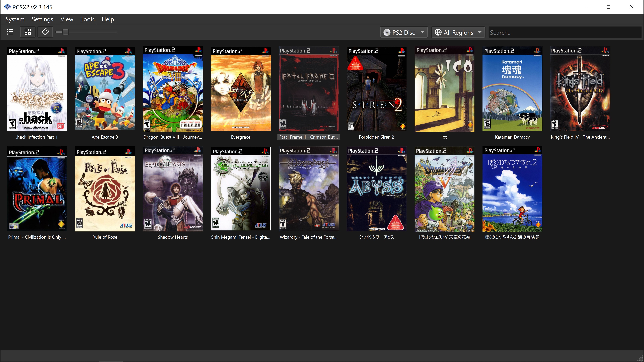644x362 pixels.
Task: Open the All Regions filter dropdown
Action: pos(458,33)
